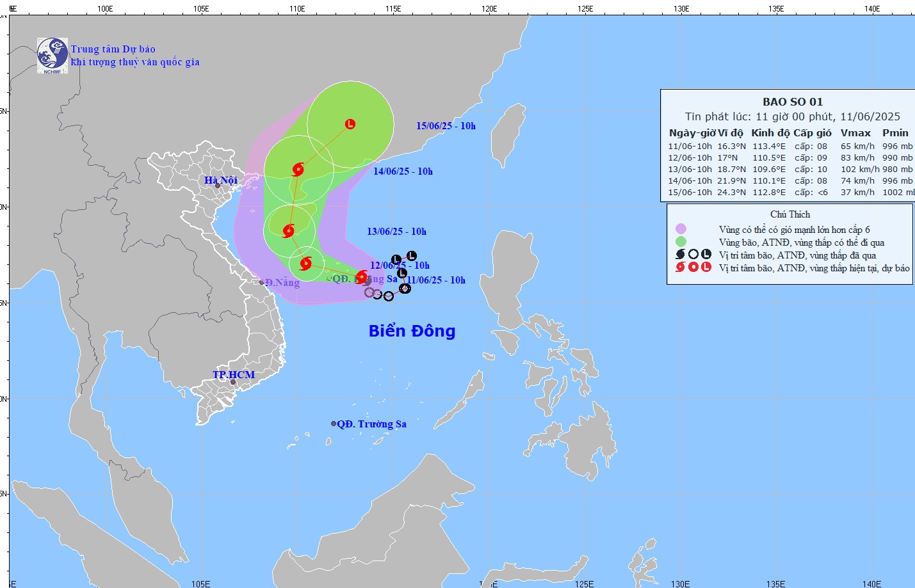Click the Kinh độ column header

770,133
